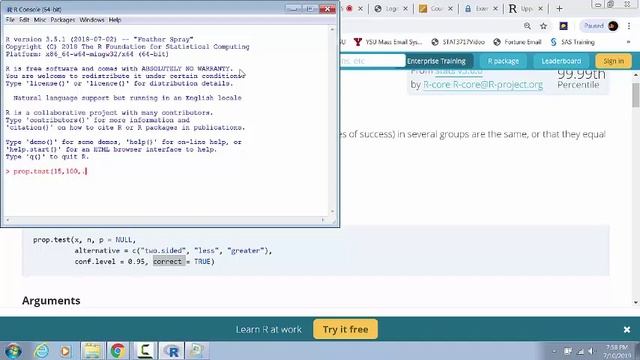Open the Misc menu in R Console

[x=40, y=20]
